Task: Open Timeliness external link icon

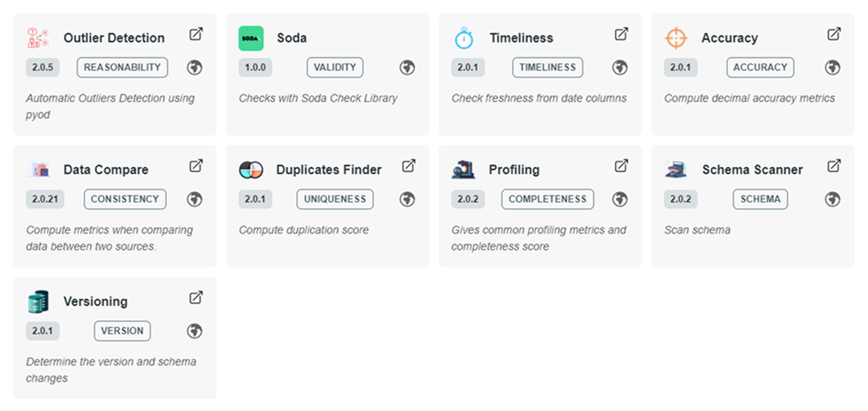Action: click(x=621, y=35)
